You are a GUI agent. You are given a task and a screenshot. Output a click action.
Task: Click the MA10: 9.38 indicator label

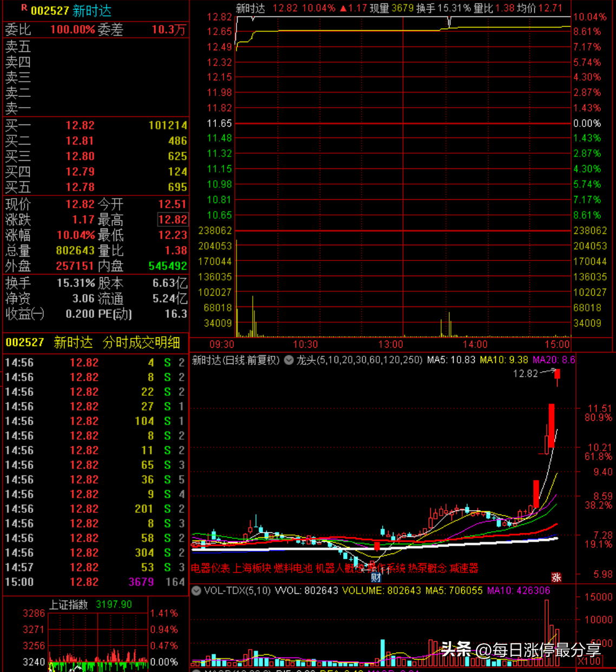[x=504, y=360]
